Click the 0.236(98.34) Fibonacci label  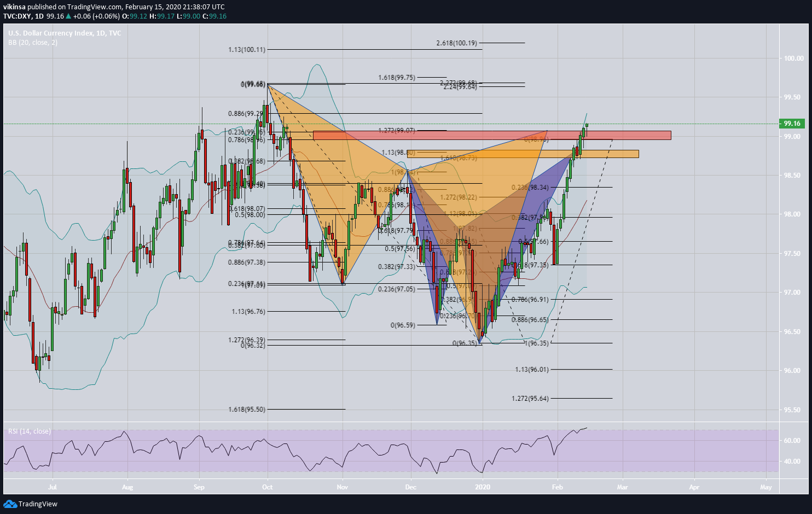tap(530, 188)
